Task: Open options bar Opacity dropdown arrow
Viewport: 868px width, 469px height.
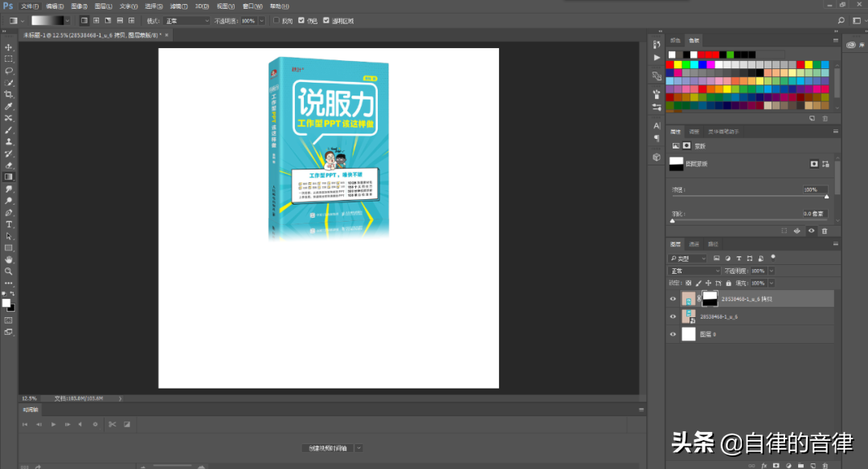Action: (x=261, y=20)
